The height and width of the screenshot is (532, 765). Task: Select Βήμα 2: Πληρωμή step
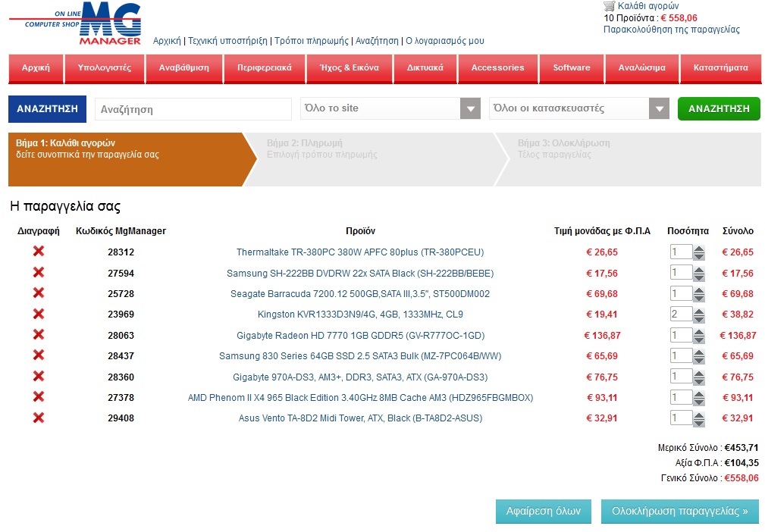(x=375, y=159)
